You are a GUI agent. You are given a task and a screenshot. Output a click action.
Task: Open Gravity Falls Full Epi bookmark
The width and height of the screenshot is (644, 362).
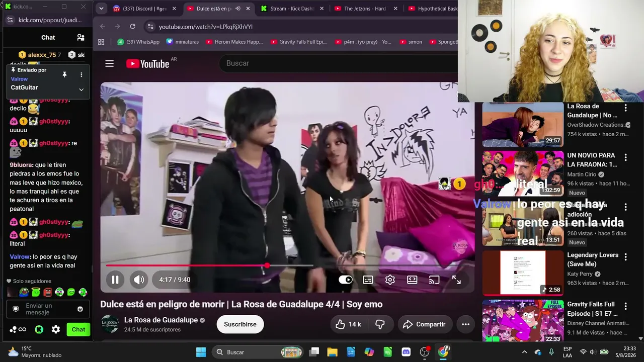point(298,42)
